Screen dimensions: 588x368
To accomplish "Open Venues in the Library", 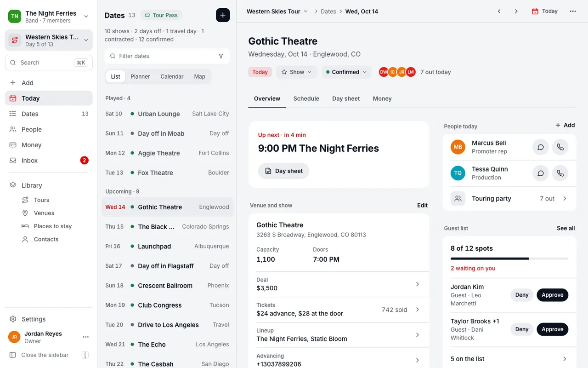I will click(x=44, y=213).
